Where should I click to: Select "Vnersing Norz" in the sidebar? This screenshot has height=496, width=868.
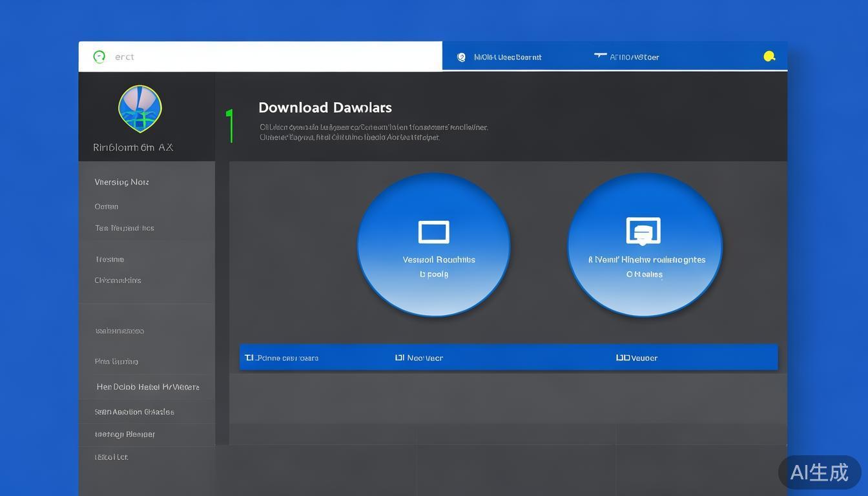point(121,182)
